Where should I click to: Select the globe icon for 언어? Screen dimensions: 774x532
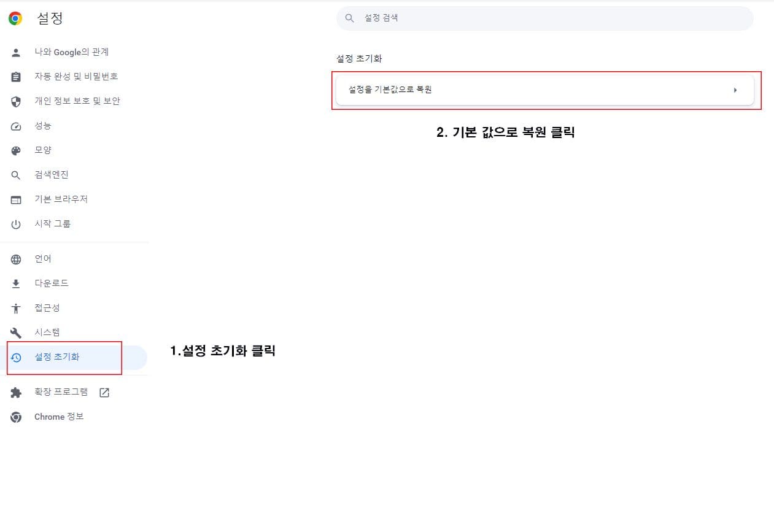[15, 258]
